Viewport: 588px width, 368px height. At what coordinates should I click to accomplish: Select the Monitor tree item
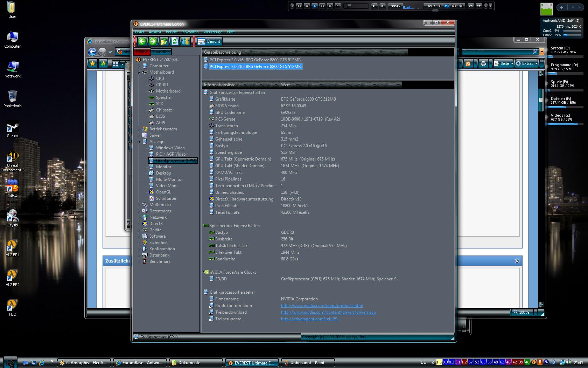point(163,167)
